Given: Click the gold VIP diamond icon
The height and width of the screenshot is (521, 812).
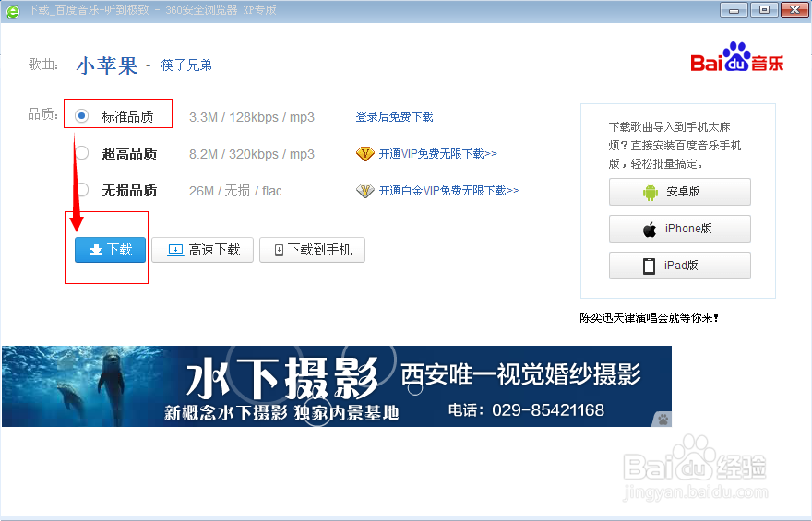Looking at the screenshot, I should point(365,154).
